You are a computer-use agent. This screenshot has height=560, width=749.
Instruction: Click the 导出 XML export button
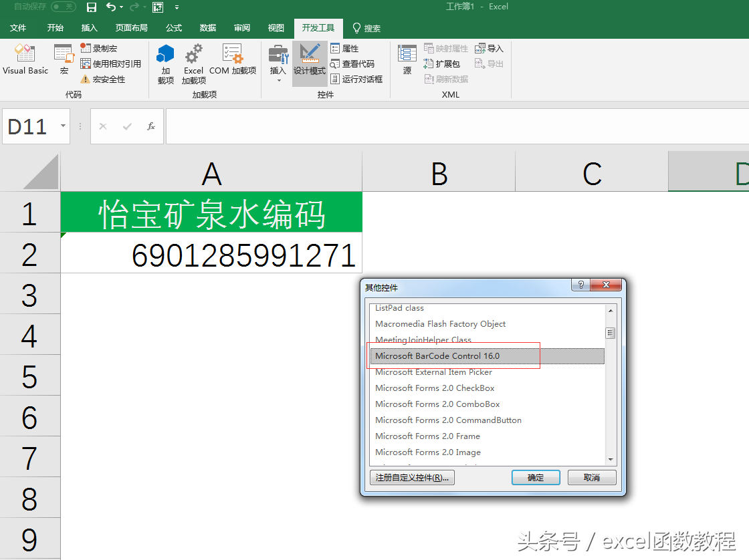tap(489, 63)
